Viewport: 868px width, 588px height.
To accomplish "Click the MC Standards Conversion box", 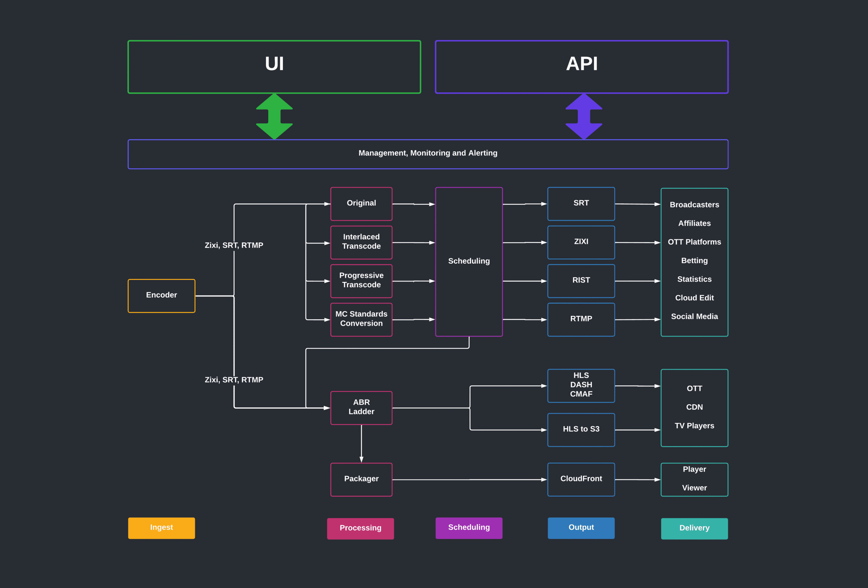I will [x=361, y=320].
